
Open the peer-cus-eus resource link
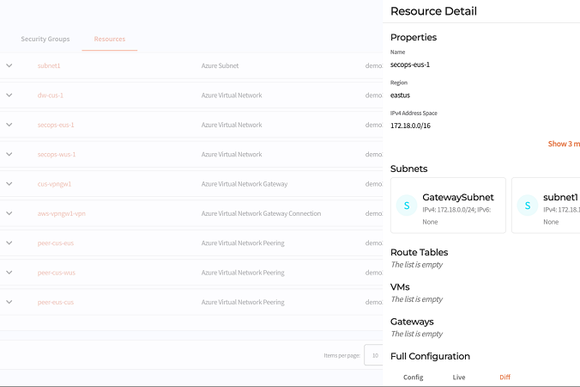[x=55, y=243]
